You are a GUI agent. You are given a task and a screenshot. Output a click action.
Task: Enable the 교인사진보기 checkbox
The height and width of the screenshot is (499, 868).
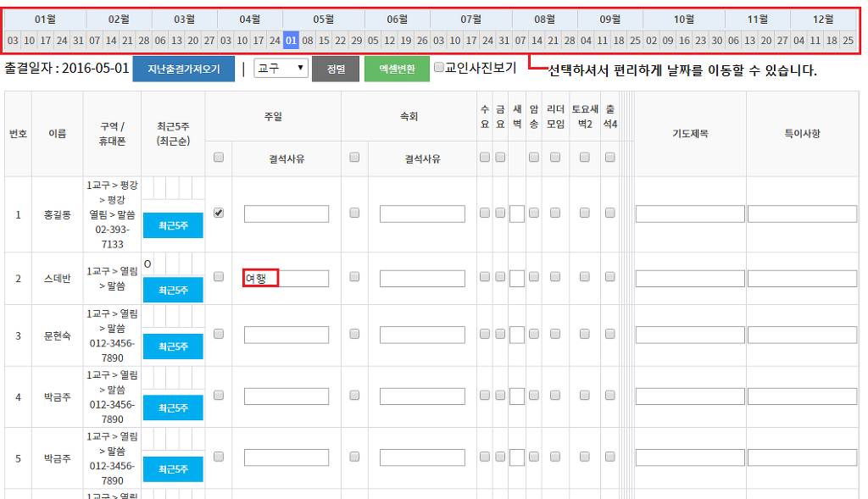coord(439,68)
